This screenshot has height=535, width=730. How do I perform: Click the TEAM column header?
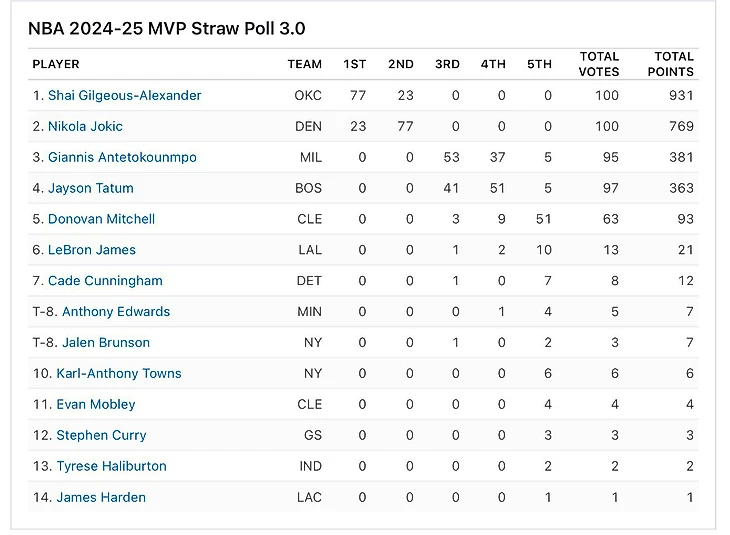pos(304,64)
